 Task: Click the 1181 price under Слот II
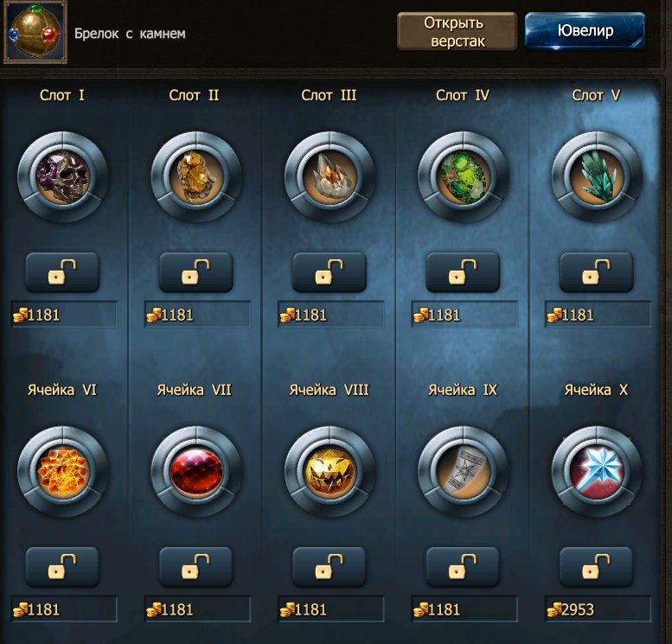[197, 315]
